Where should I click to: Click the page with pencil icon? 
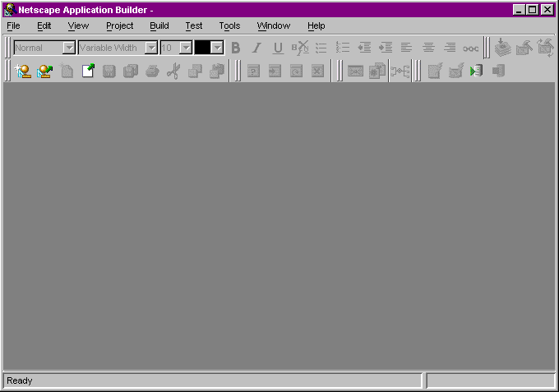click(435, 71)
